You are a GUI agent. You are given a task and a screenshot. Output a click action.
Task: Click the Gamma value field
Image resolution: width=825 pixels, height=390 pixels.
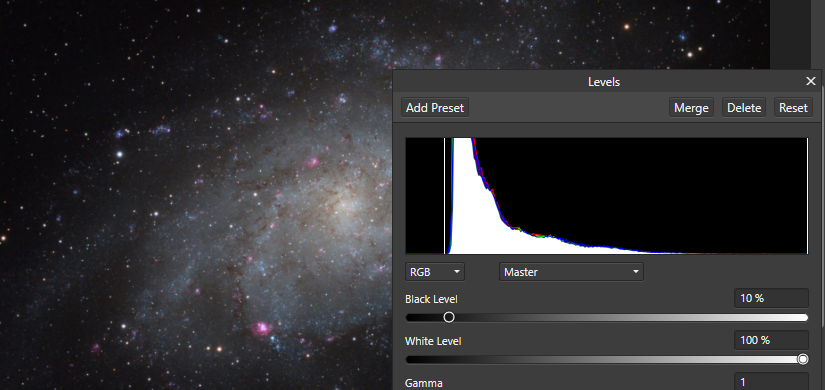point(771,382)
